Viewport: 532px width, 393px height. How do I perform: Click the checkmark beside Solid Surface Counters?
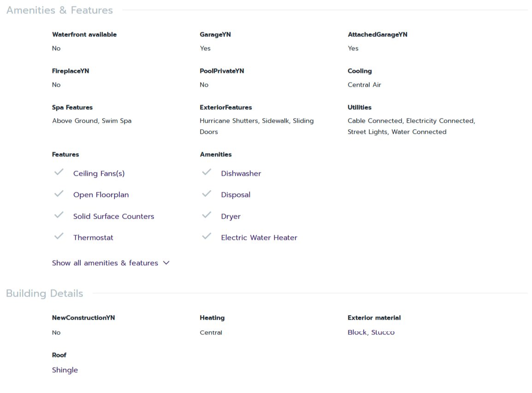click(59, 215)
